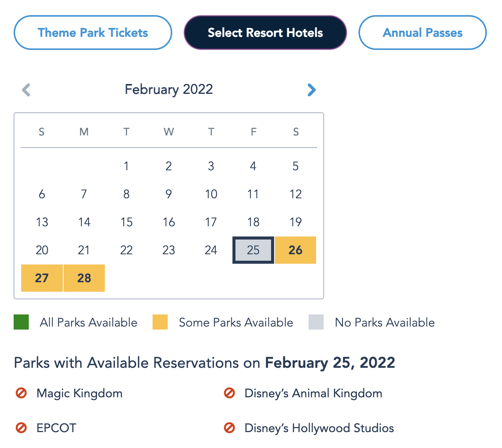Pick February 27 on the calendar
This screenshot has width=502, height=448.
click(42, 278)
